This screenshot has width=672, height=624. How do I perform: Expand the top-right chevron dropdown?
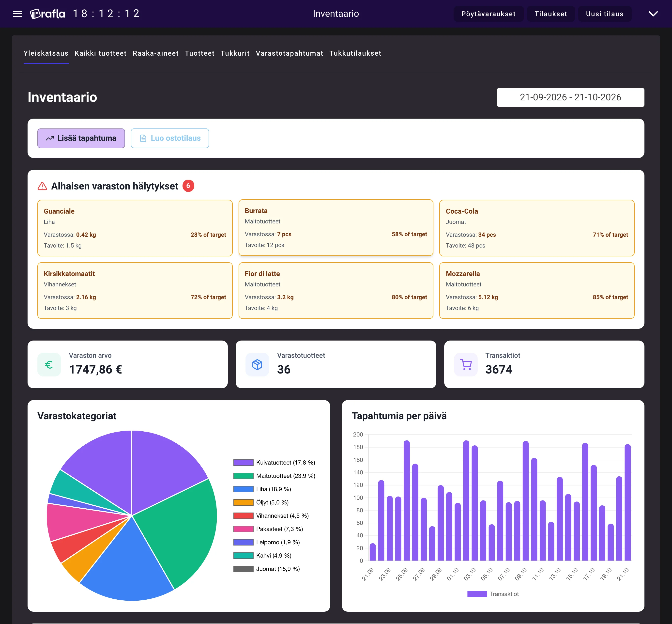[653, 14]
